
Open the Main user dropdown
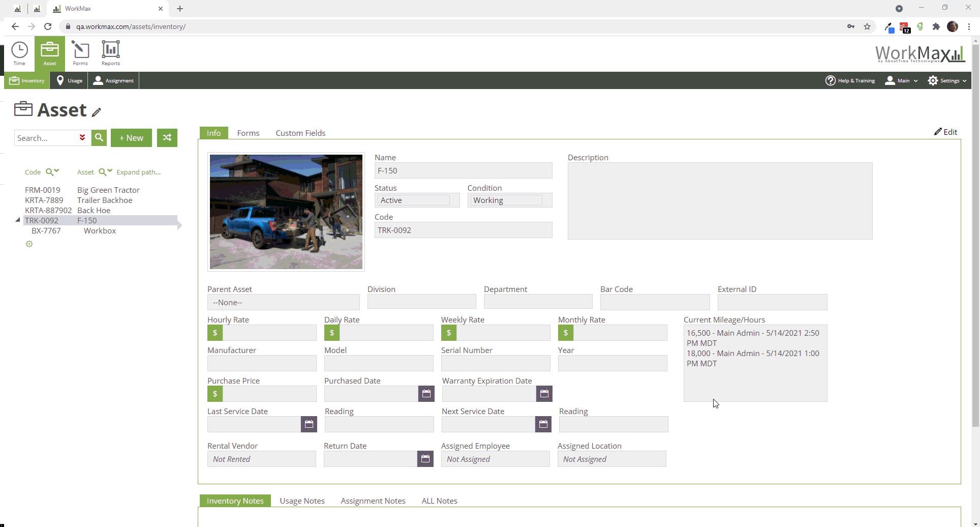[x=902, y=80]
